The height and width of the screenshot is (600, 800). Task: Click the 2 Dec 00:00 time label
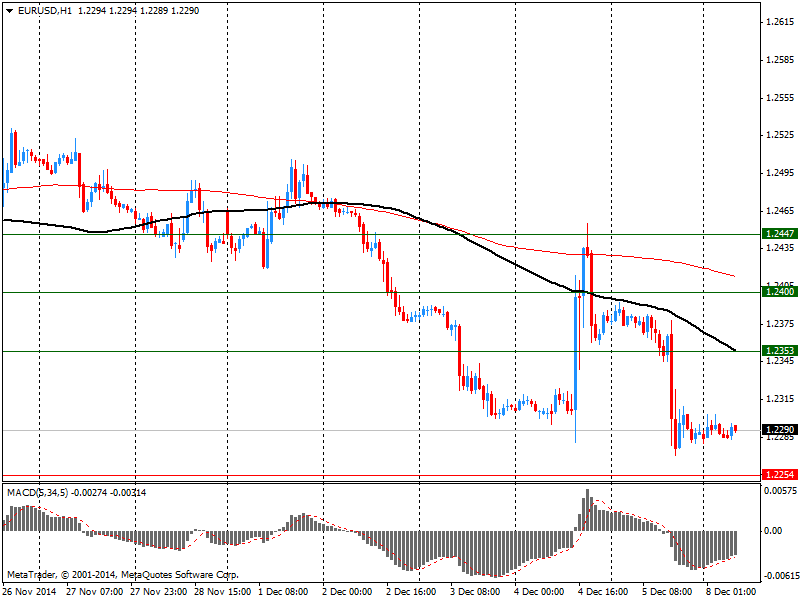pyautogui.click(x=347, y=592)
